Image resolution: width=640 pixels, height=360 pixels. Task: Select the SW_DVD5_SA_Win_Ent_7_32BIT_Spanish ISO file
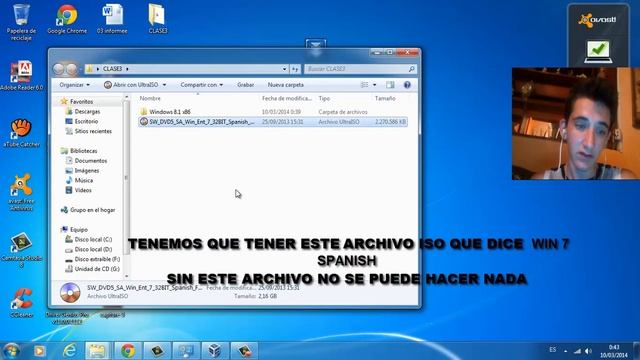click(273, 122)
